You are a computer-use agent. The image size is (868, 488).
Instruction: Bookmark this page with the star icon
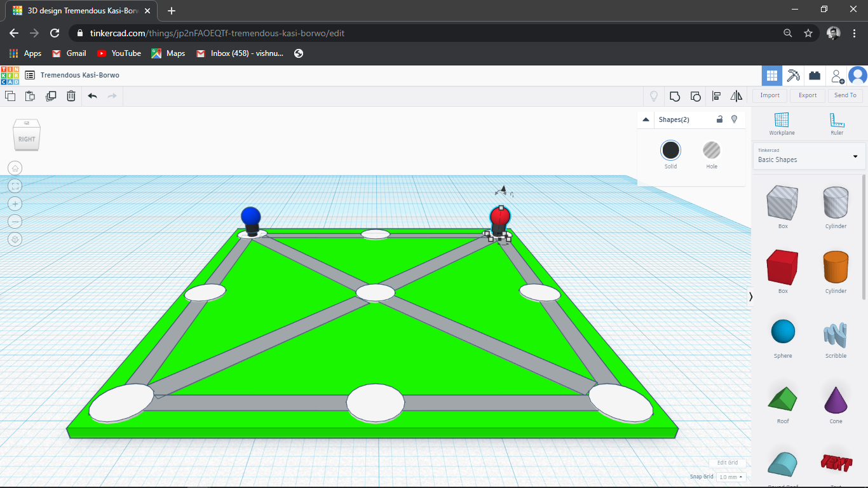coord(808,33)
